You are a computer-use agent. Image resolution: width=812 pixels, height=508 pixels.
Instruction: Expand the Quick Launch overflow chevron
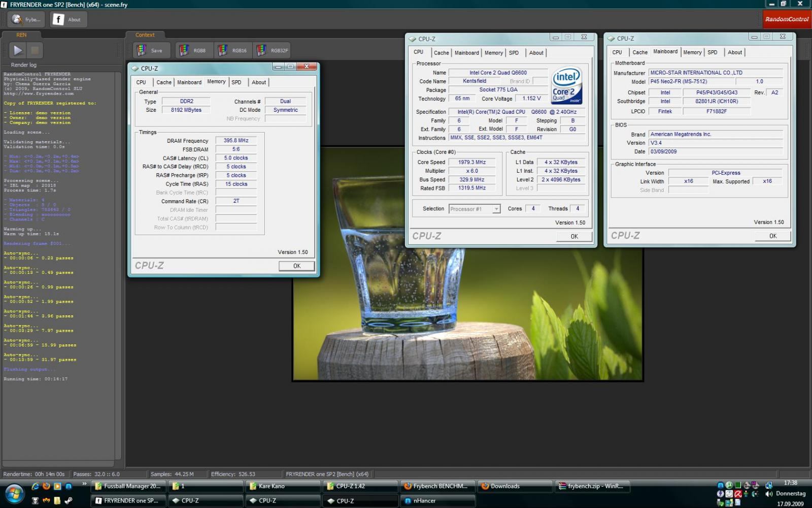pos(84,484)
